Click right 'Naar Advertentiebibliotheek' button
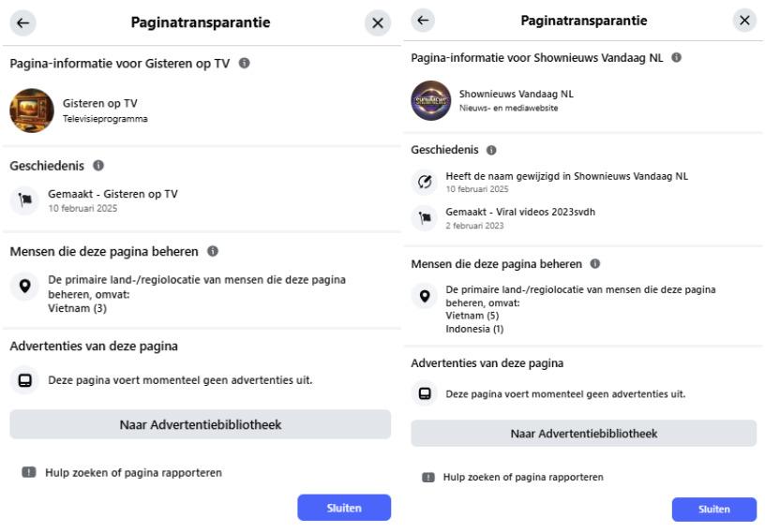 coord(583,433)
